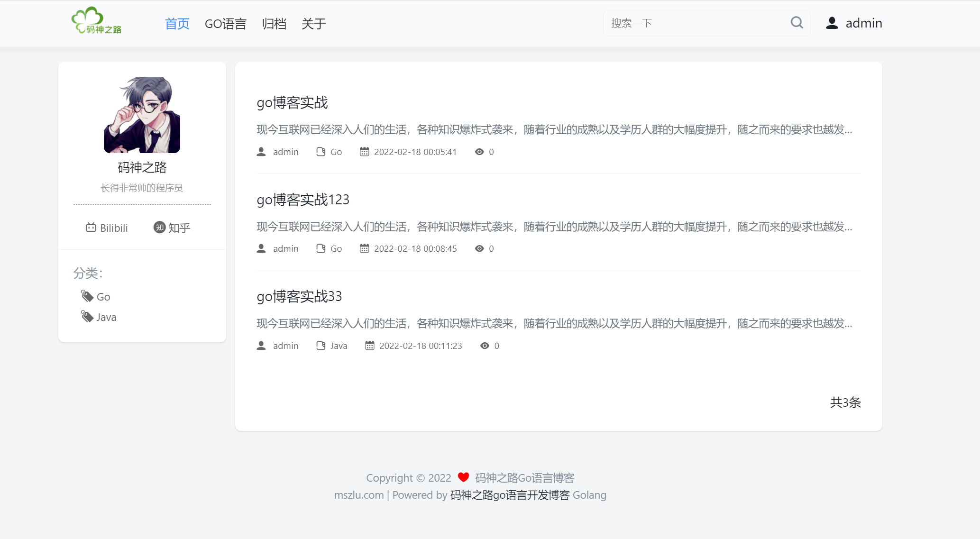Click the tag icon beside Go category
Image resolution: width=980 pixels, height=539 pixels.
(x=87, y=296)
